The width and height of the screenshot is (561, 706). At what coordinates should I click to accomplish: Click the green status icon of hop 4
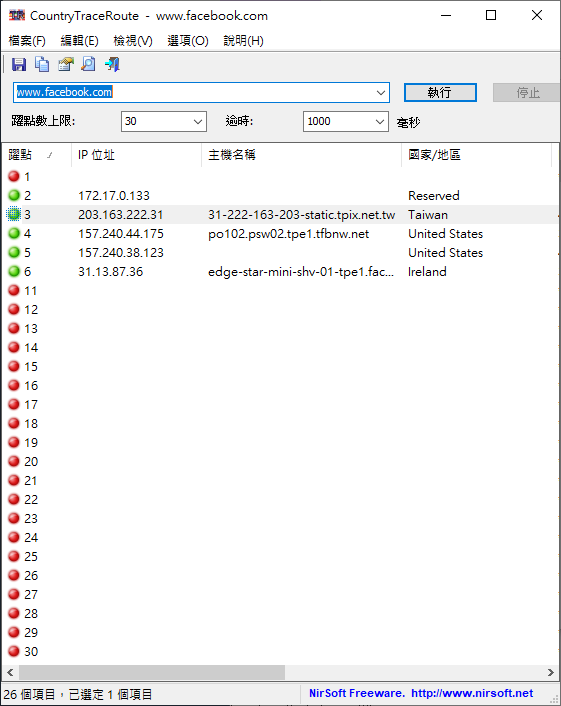click(x=14, y=233)
